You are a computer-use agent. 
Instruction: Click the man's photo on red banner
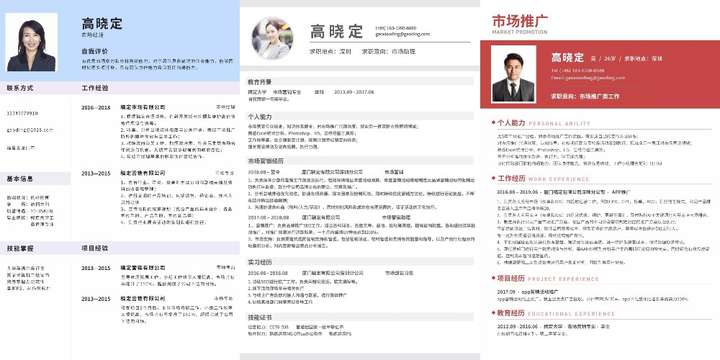tap(513, 73)
